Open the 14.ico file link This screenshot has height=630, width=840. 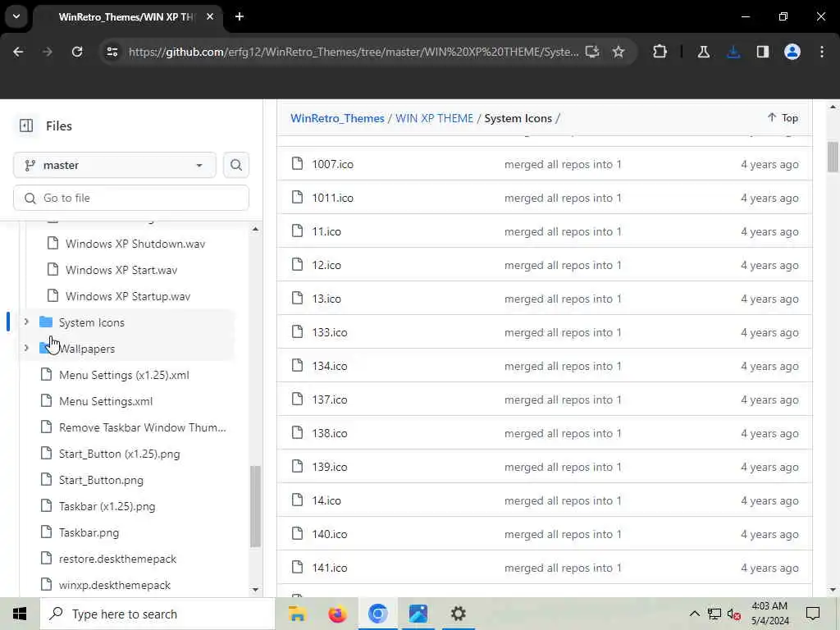pos(326,501)
